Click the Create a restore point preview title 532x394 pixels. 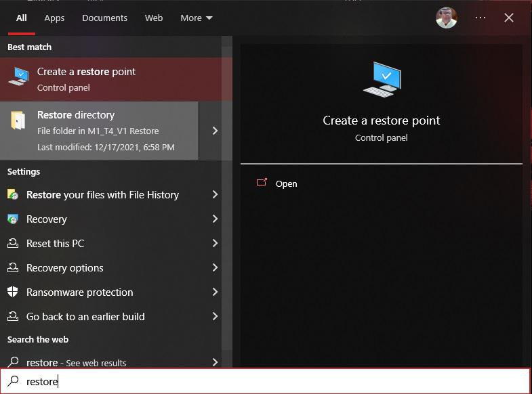tap(382, 121)
